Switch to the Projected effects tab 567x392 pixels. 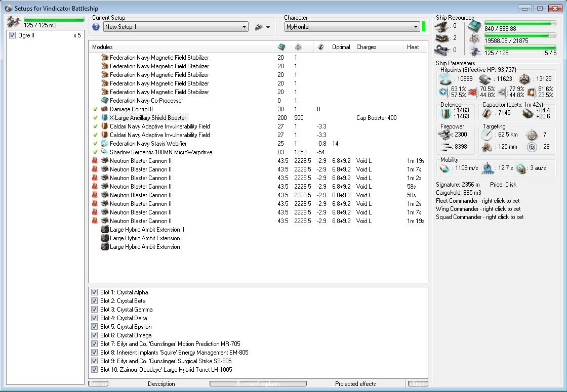pos(355,384)
